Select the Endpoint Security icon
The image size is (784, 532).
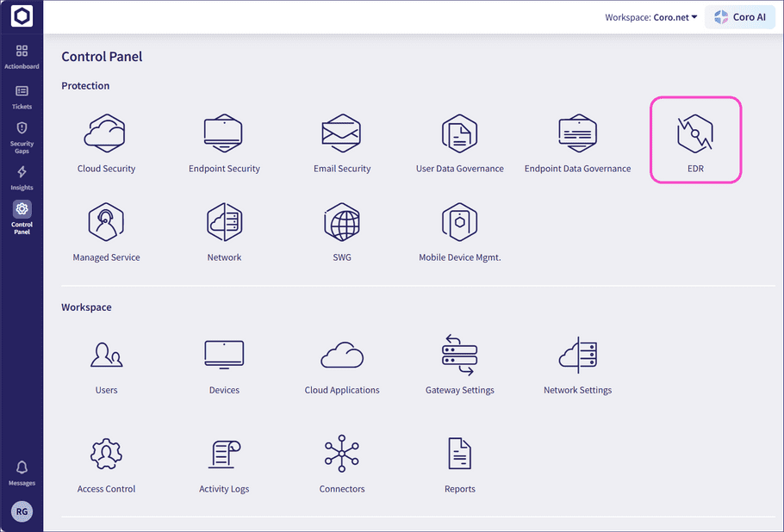click(x=224, y=135)
